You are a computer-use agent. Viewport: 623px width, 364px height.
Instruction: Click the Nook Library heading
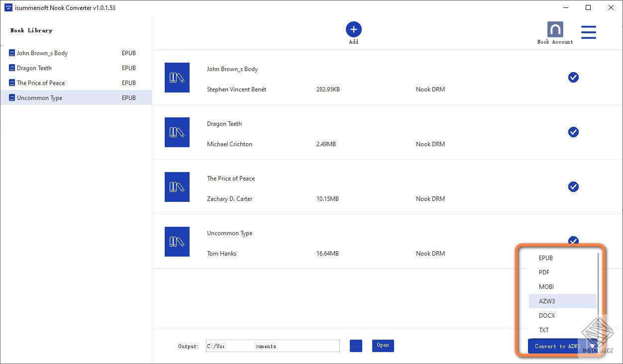(x=31, y=30)
